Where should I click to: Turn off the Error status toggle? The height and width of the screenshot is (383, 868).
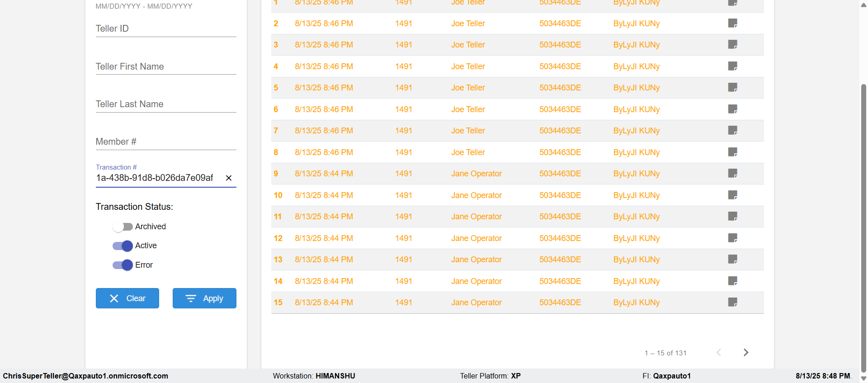click(x=122, y=265)
